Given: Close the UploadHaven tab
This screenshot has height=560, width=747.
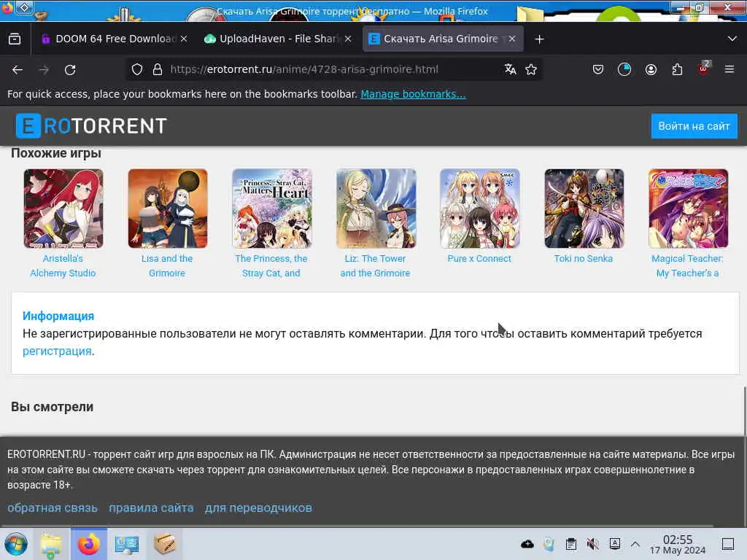Looking at the screenshot, I should (348, 39).
